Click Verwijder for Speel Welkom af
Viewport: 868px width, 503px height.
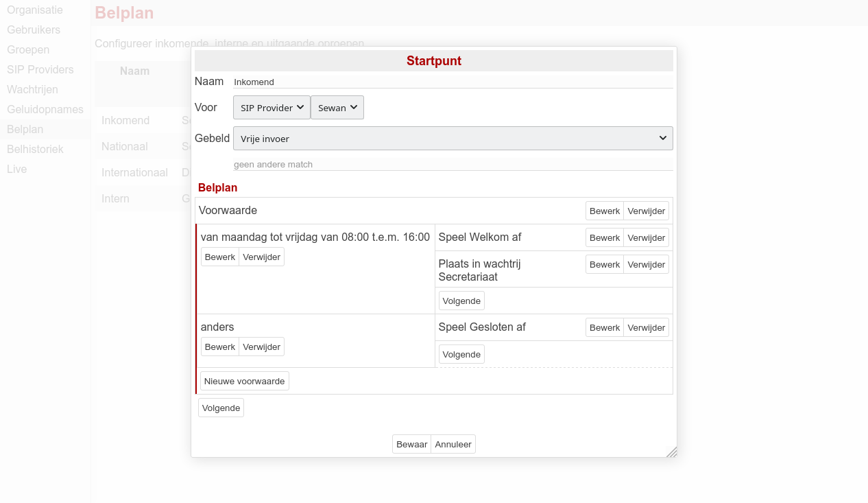pos(646,237)
